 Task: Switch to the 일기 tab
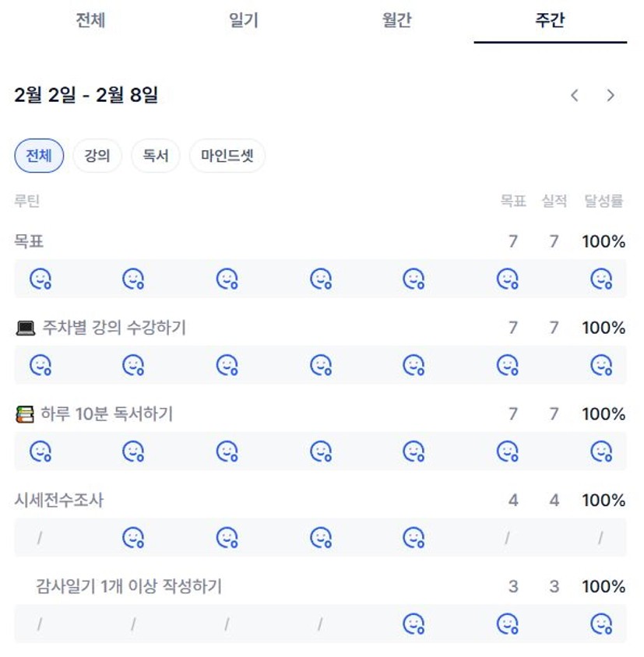point(243,21)
